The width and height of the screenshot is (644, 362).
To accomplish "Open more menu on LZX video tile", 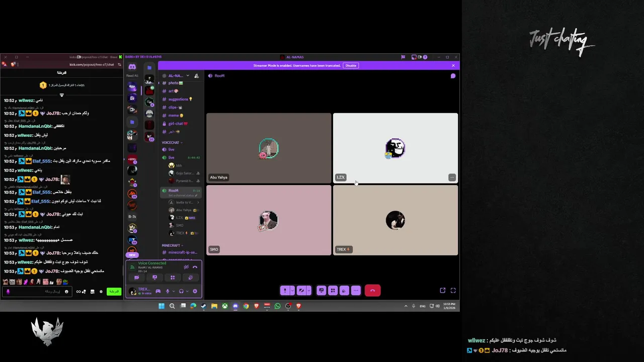I will click(x=452, y=177).
